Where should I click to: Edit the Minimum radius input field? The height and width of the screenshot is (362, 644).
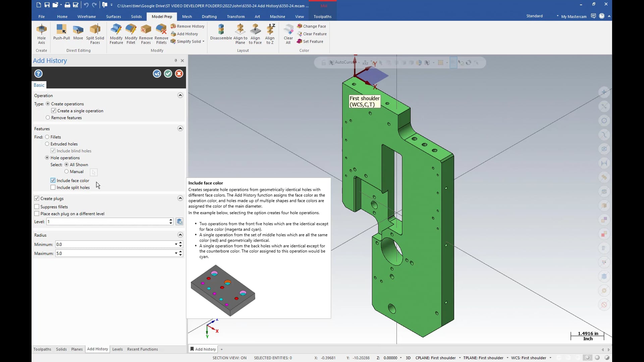113,244
